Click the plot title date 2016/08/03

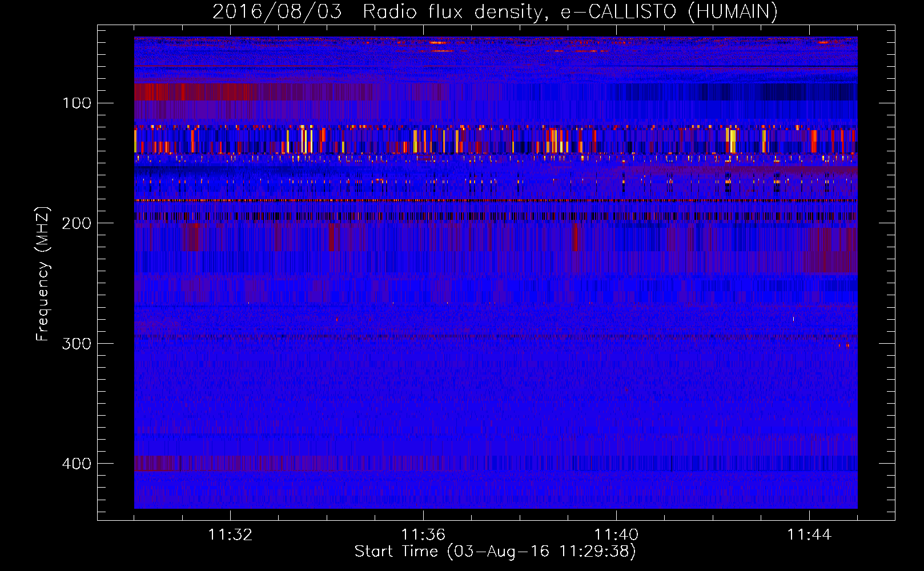coord(277,11)
